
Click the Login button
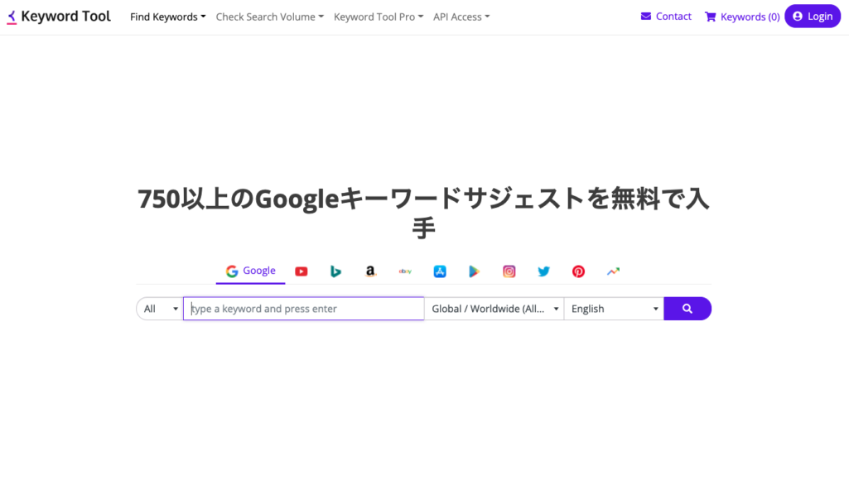pyautogui.click(x=813, y=16)
